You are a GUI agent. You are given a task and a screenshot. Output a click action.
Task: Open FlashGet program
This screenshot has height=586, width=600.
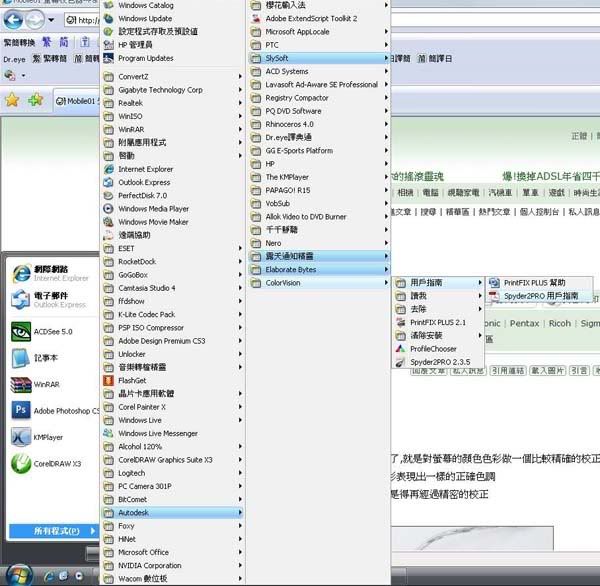[173, 380]
